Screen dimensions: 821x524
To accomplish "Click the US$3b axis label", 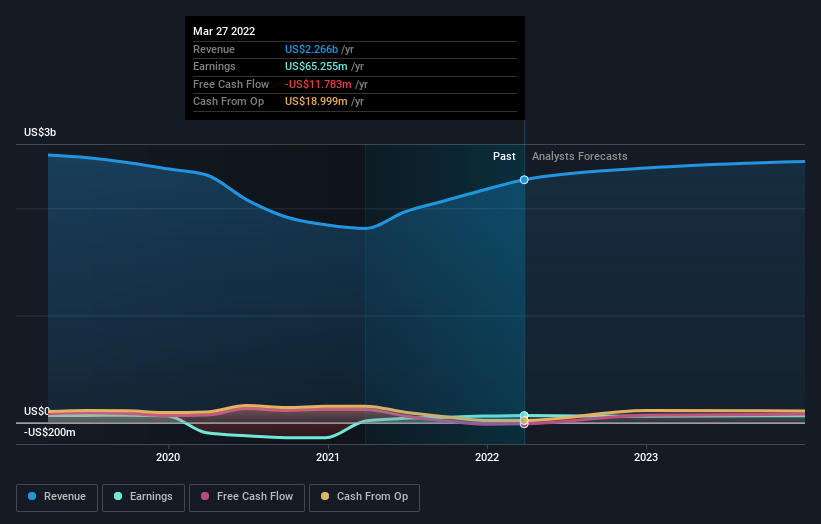I will (40, 132).
